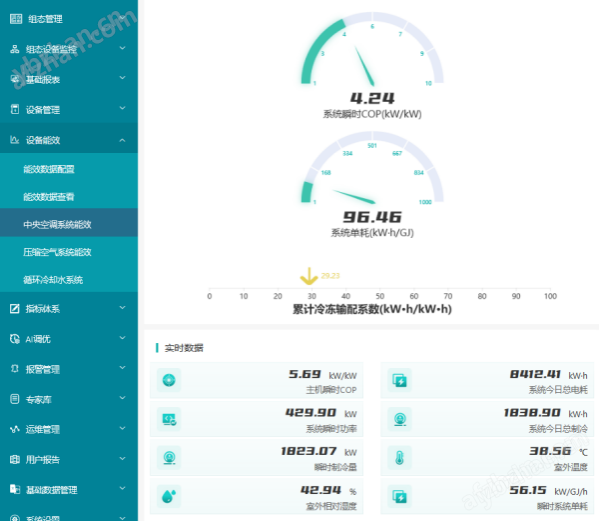This screenshot has width=600, height=521.
Task: Click the 实时数据 section heading
Action: click(x=184, y=348)
